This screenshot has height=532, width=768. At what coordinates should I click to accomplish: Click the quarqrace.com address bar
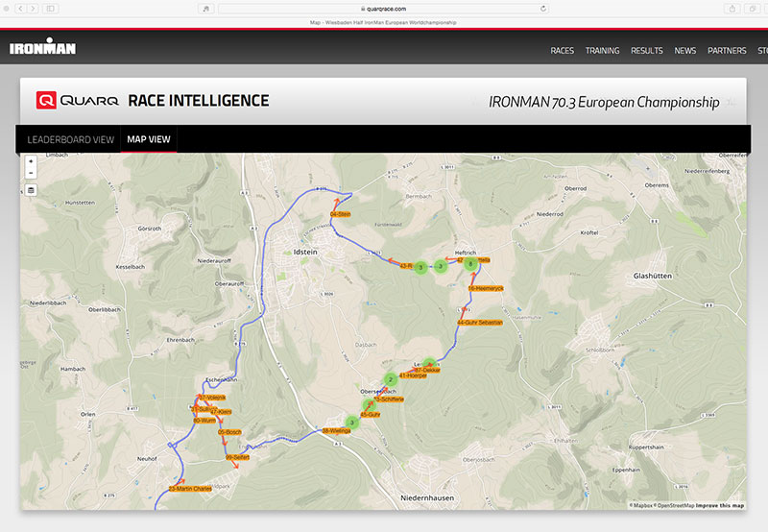[x=383, y=9]
